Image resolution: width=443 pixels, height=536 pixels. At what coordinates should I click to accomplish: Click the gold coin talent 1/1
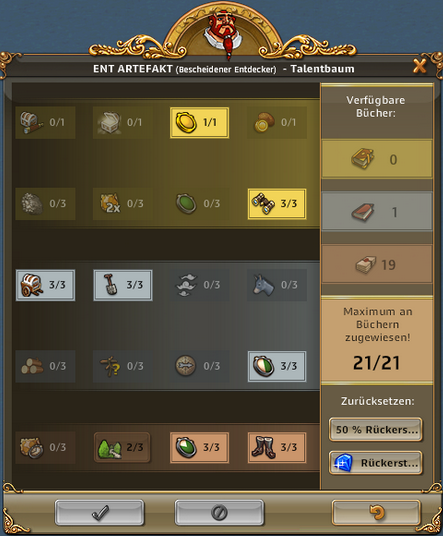200,122
